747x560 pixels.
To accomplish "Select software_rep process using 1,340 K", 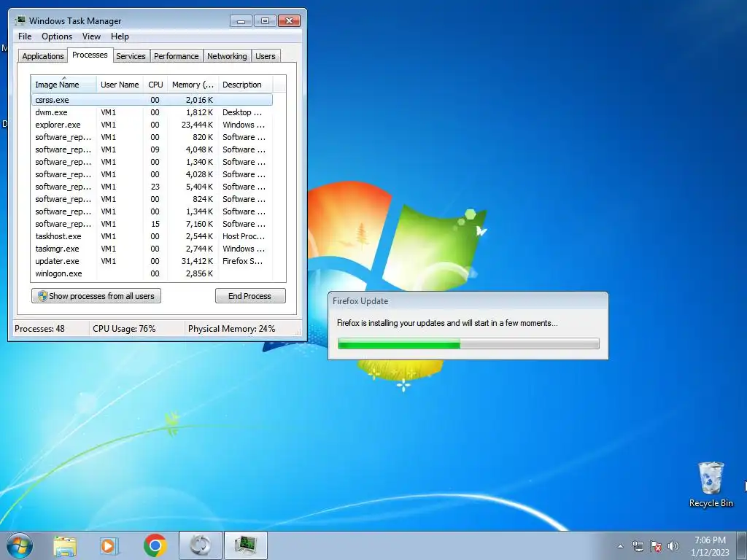I will [152, 162].
